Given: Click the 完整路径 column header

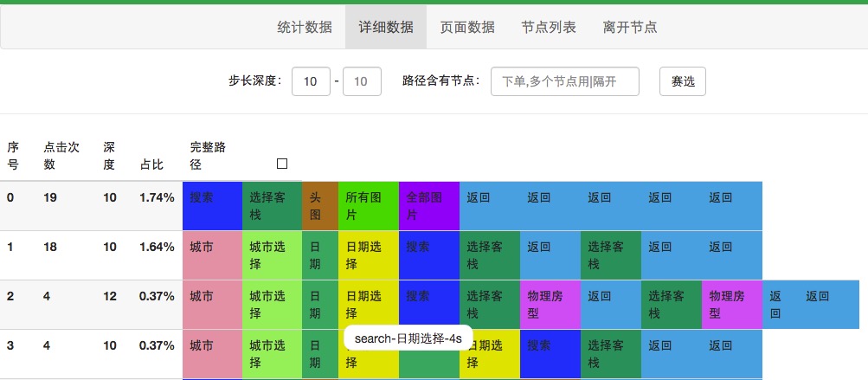Looking at the screenshot, I should [208, 156].
